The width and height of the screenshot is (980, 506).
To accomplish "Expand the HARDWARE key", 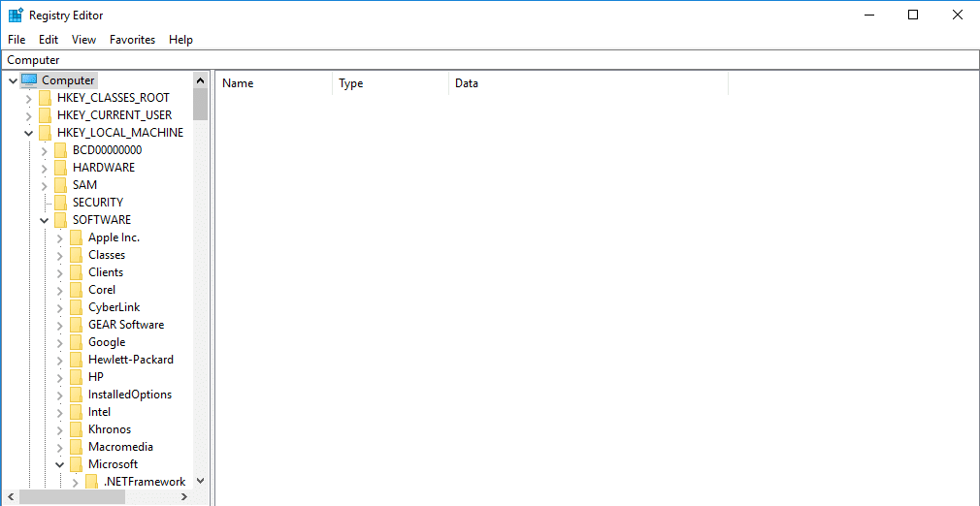I will 45,168.
